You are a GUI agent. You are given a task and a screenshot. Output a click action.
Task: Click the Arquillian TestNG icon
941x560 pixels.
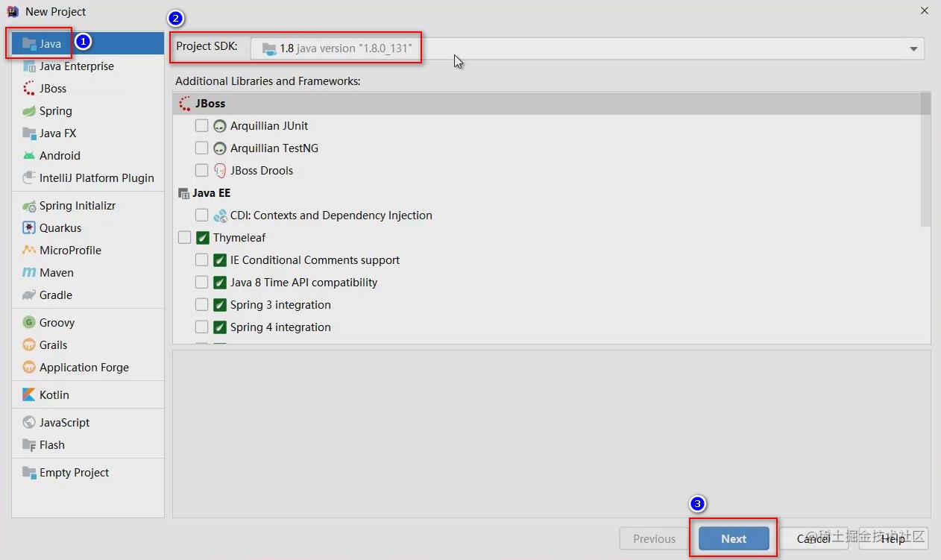[x=220, y=148]
